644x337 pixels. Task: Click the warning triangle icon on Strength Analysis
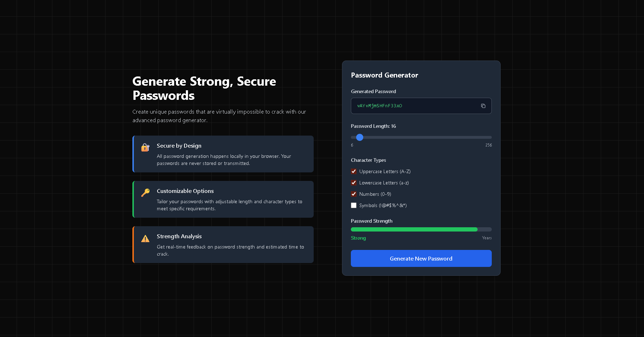(x=145, y=238)
